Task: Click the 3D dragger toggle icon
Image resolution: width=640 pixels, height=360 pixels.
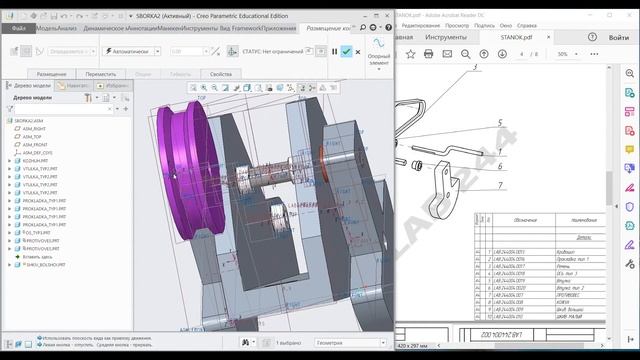Action: click(232, 51)
